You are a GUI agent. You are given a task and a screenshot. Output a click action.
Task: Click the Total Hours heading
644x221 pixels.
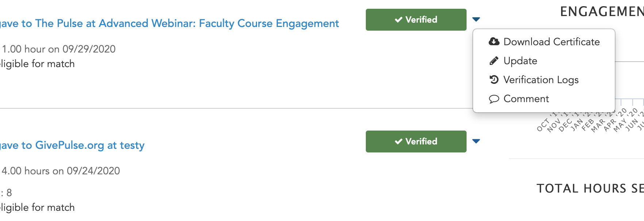click(x=590, y=189)
